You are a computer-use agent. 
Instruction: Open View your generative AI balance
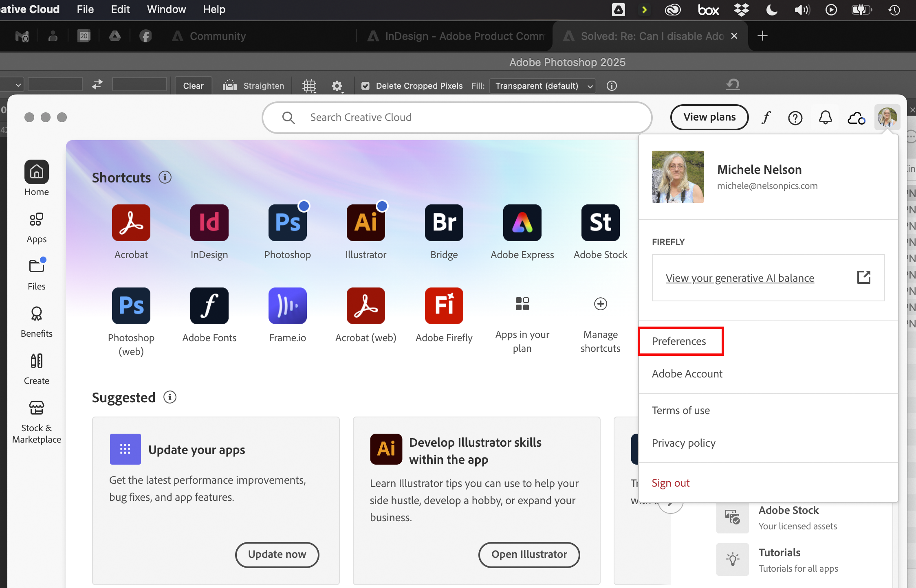click(739, 278)
